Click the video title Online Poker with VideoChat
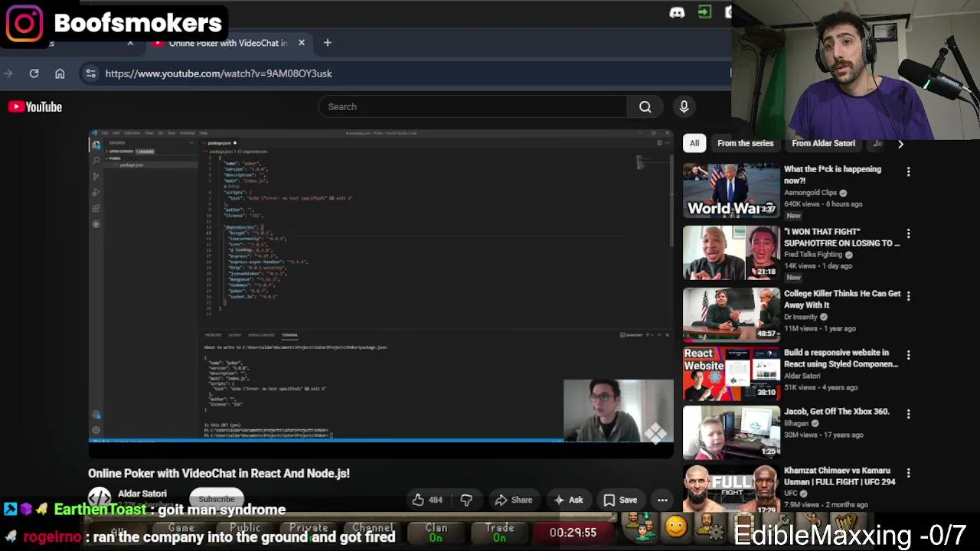The image size is (980, 551). coord(219,474)
